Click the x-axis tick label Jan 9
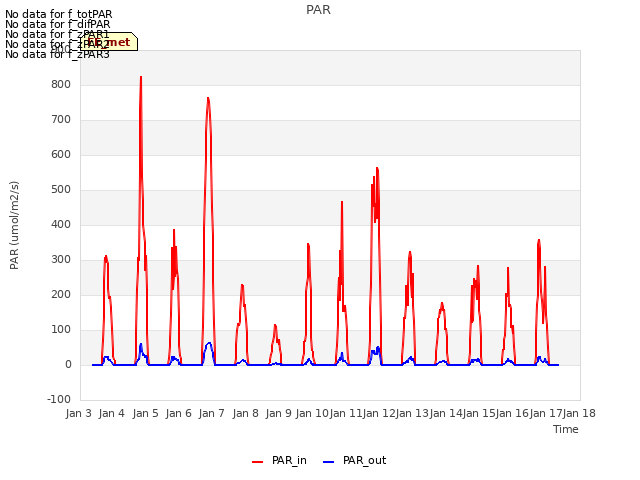The height and width of the screenshot is (480, 640). [x=279, y=413]
